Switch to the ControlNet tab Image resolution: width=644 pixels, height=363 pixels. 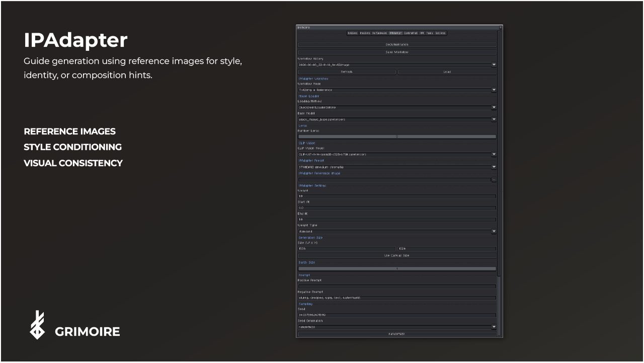[411, 33]
